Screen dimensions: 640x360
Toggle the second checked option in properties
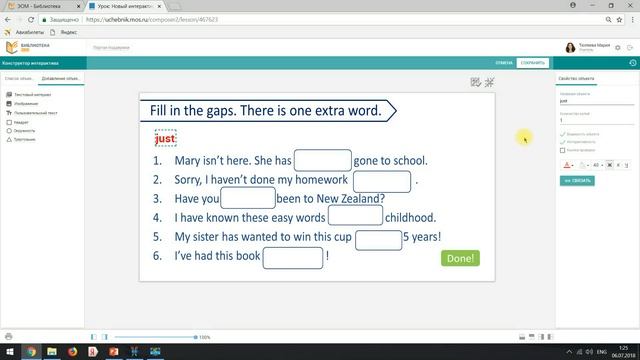click(x=562, y=142)
